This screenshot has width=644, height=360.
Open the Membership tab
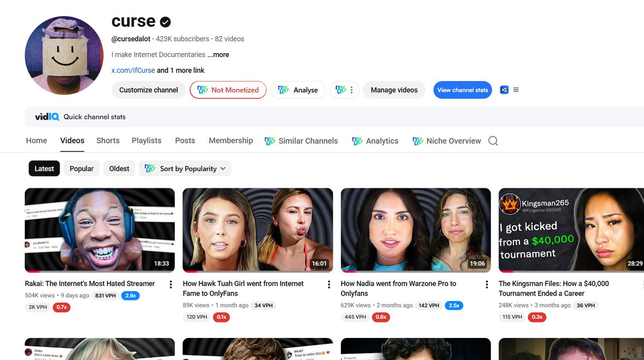[x=231, y=141]
